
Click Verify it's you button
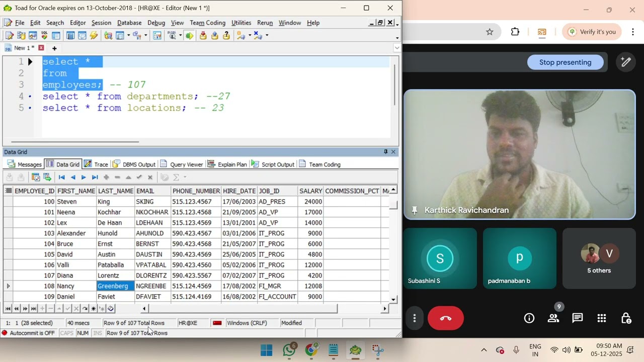pos(592,32)
